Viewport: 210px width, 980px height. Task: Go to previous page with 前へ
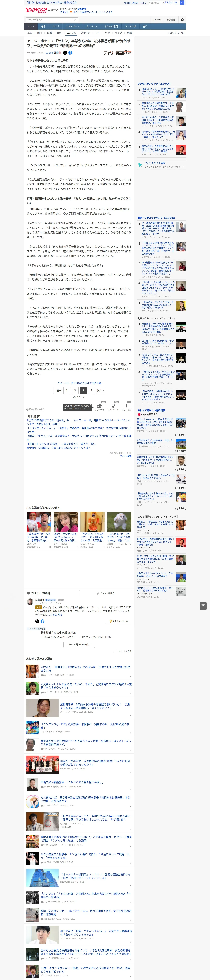click(58, 390)
